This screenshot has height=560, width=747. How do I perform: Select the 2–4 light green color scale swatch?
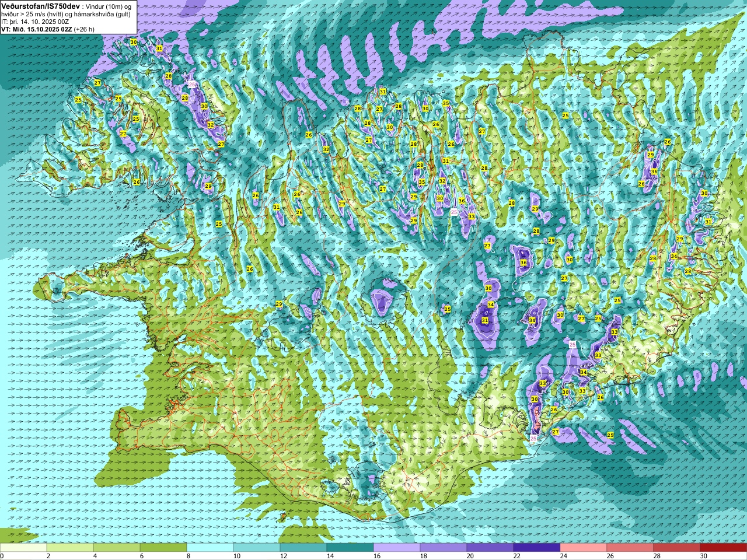tap(70, 547)
